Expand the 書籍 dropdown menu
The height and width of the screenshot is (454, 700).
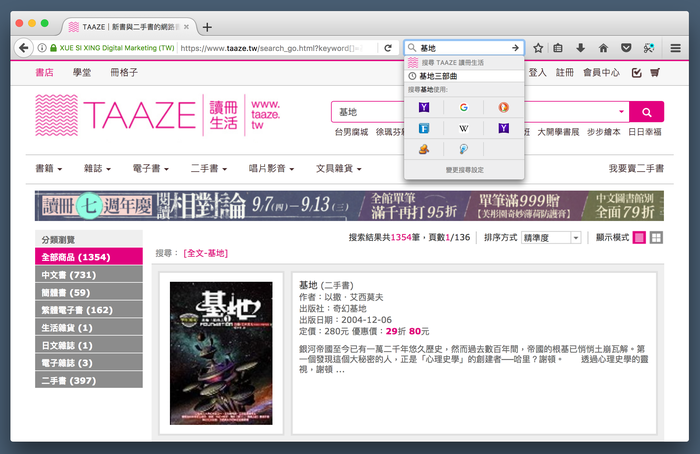coord(49,169)
